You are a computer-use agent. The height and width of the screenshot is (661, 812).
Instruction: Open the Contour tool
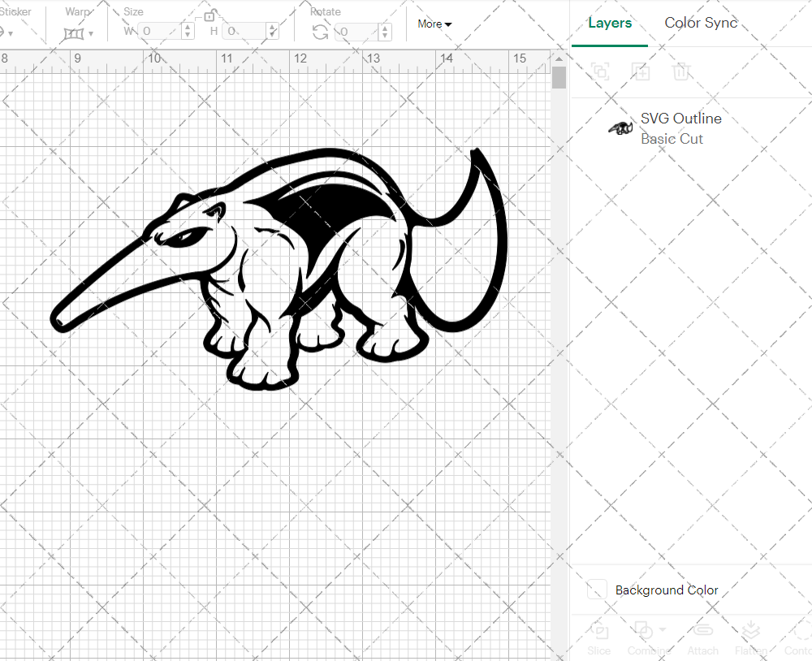(x=800, y=638)
